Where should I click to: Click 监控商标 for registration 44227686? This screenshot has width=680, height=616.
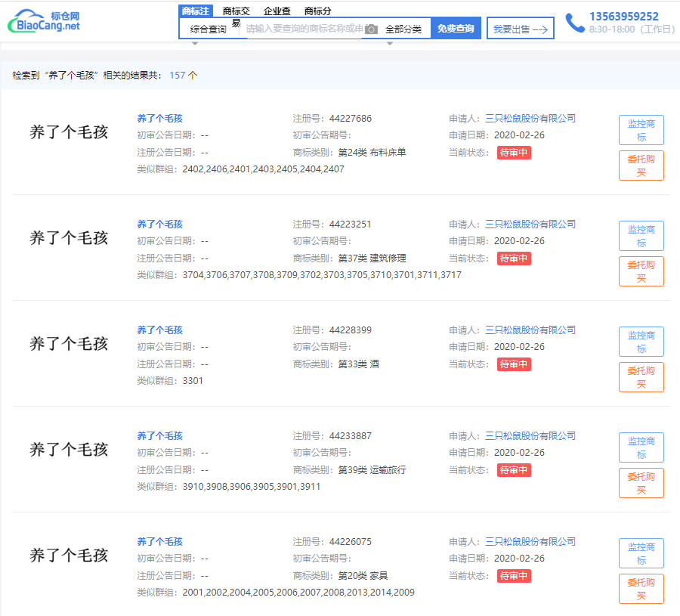641,130
